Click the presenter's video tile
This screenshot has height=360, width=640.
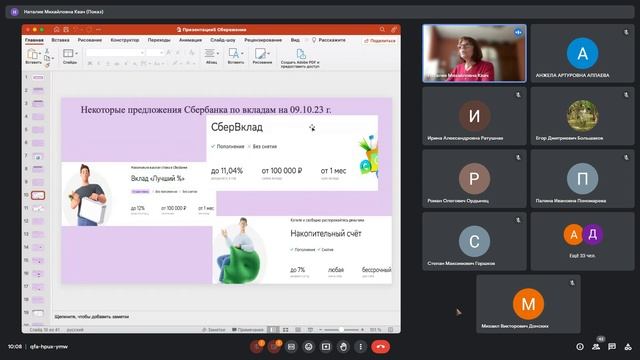(x=474, y=53)
